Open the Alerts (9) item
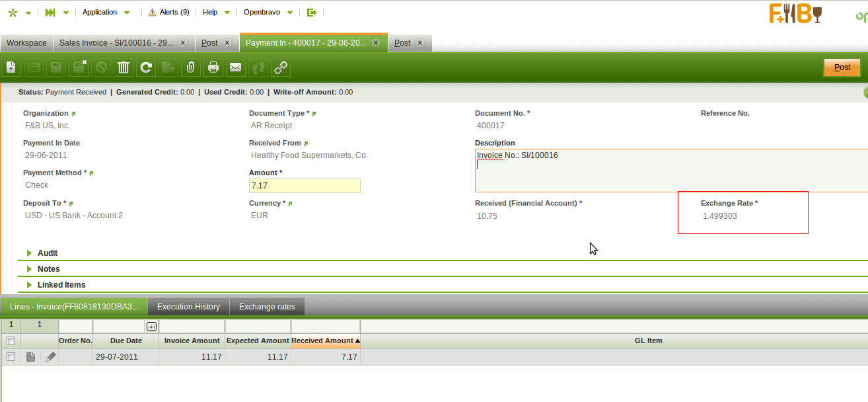This screenshot has height=402, width=868. click(x=174, y=13)
